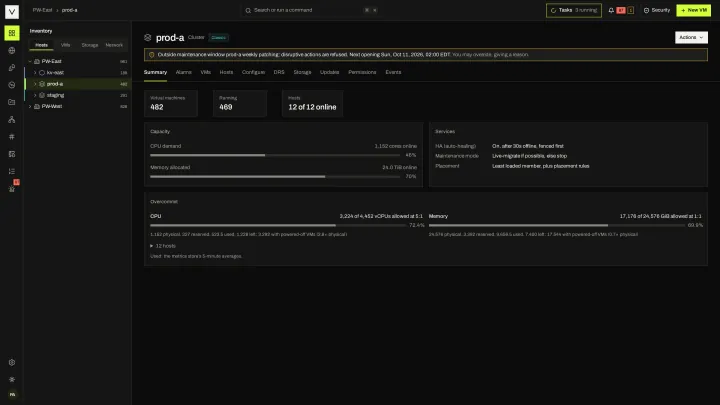Click prod-a in the breadcrumb
The width and height of the screenshot is (720, 405).
click(70, 10)
